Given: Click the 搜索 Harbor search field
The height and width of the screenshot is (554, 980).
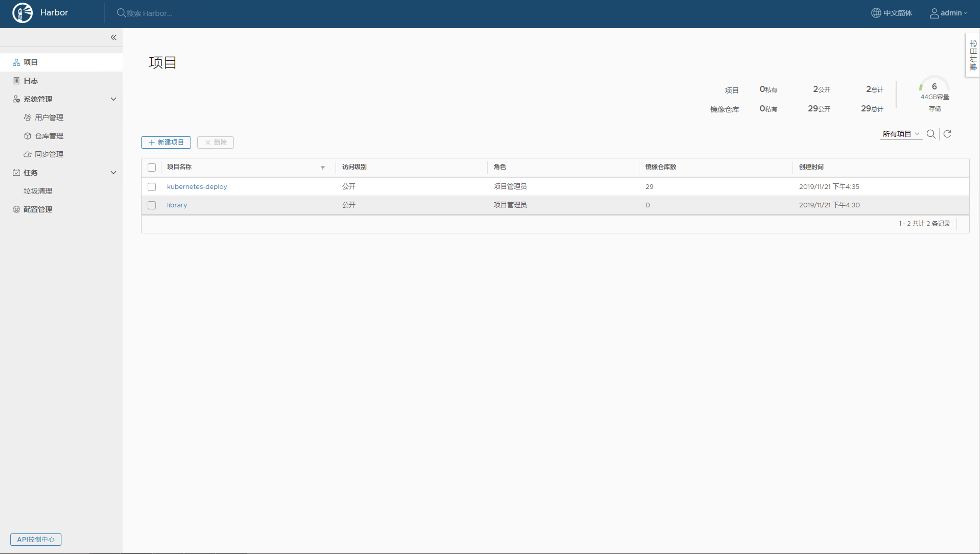Looking at the screenshot, I should 149,13.
